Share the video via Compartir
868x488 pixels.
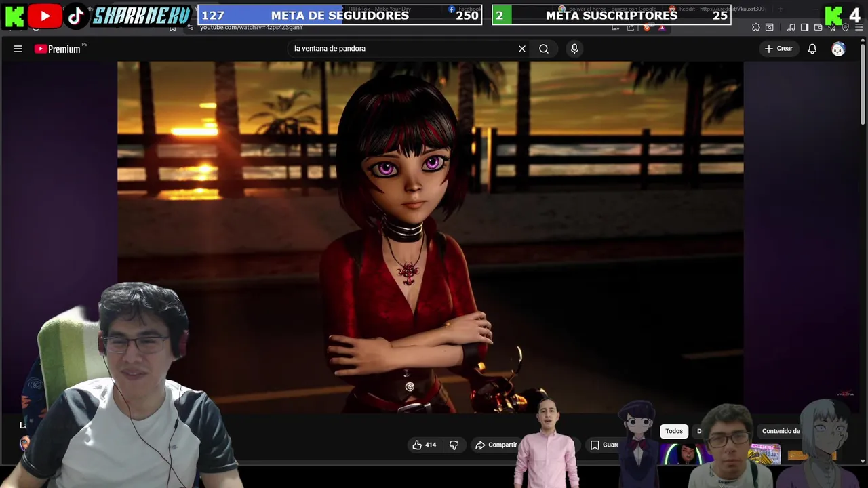point(496,445)
